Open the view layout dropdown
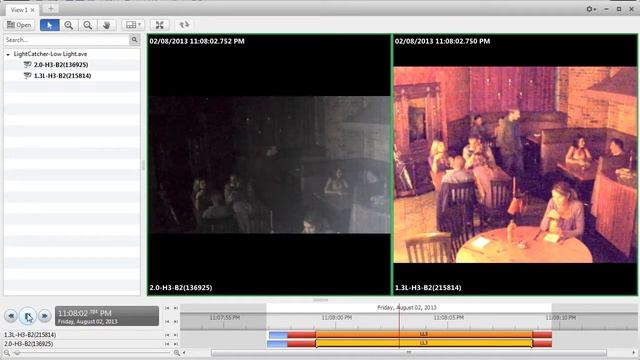The image size is (640, 360). 133,25
